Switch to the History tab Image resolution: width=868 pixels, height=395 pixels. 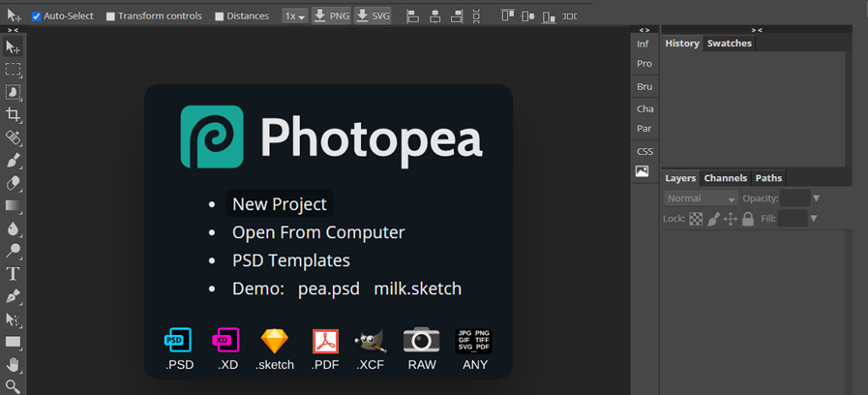[682, 44]
